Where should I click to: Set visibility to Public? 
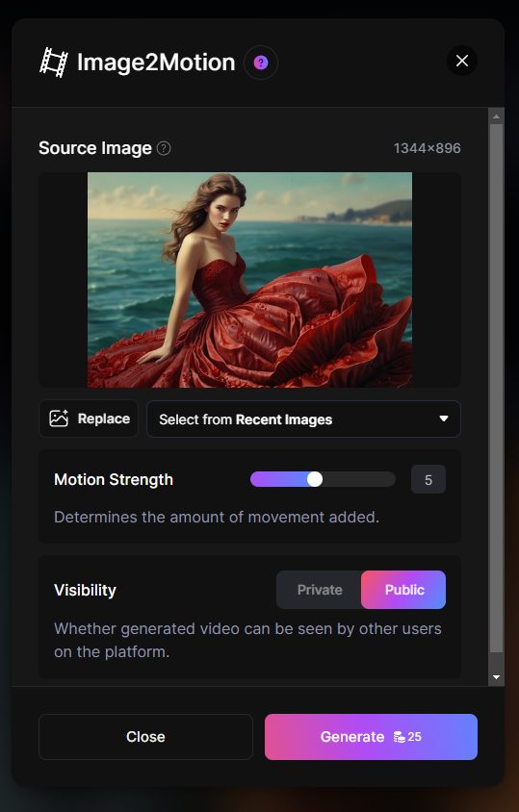(x=403, y=590)
